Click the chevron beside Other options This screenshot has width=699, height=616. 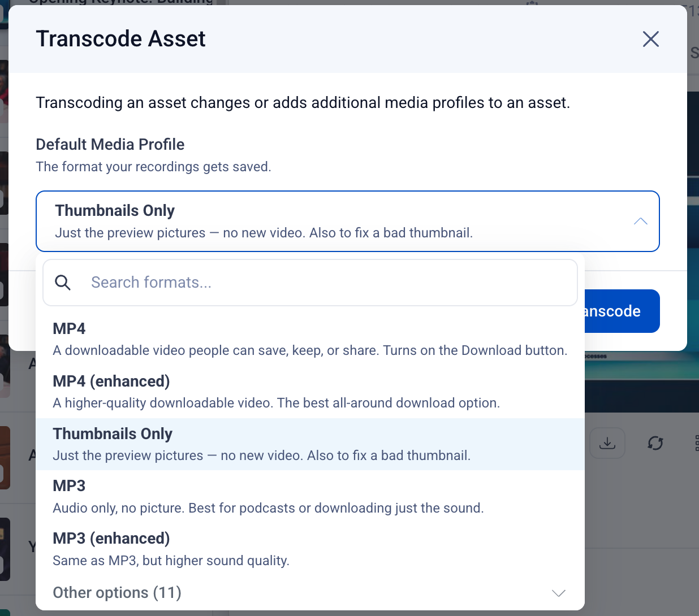click(558, 593)
